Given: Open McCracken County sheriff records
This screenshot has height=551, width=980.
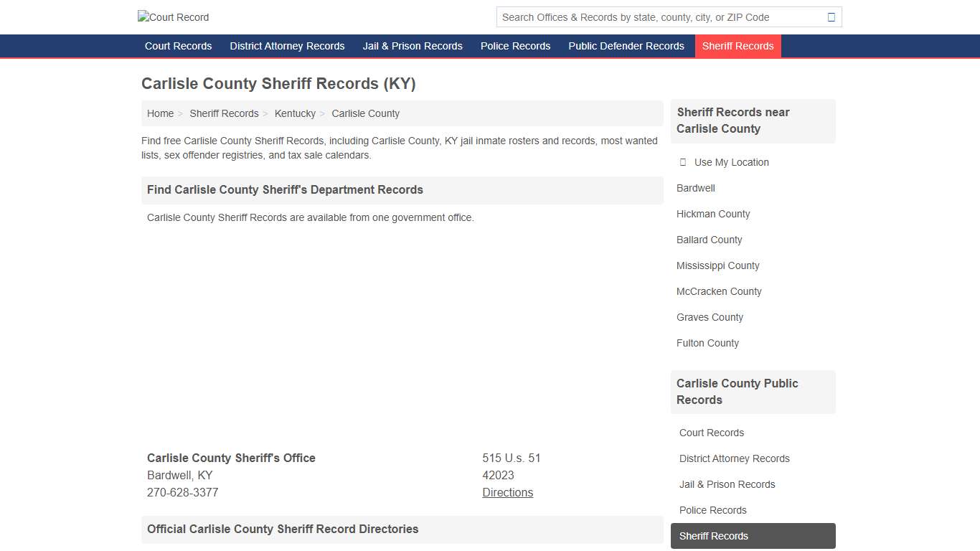Looking at the screenshot, I should point(718,291).
